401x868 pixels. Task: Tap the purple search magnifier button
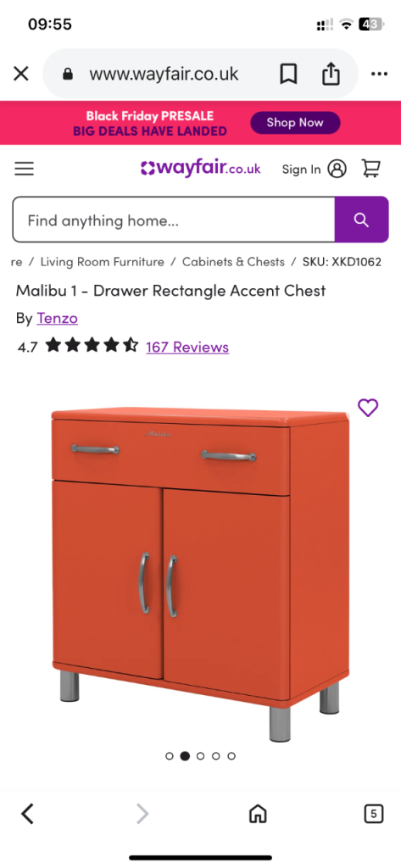pyautogui.click(x=361, y=220)
